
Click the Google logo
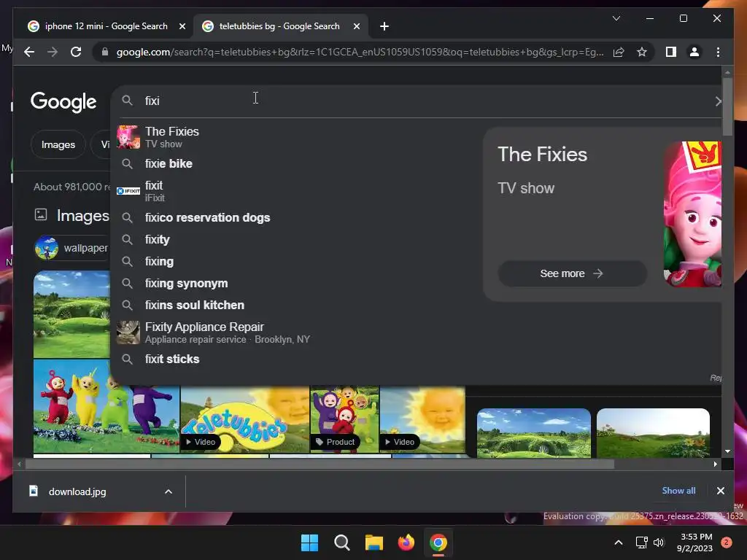[63, 101]
